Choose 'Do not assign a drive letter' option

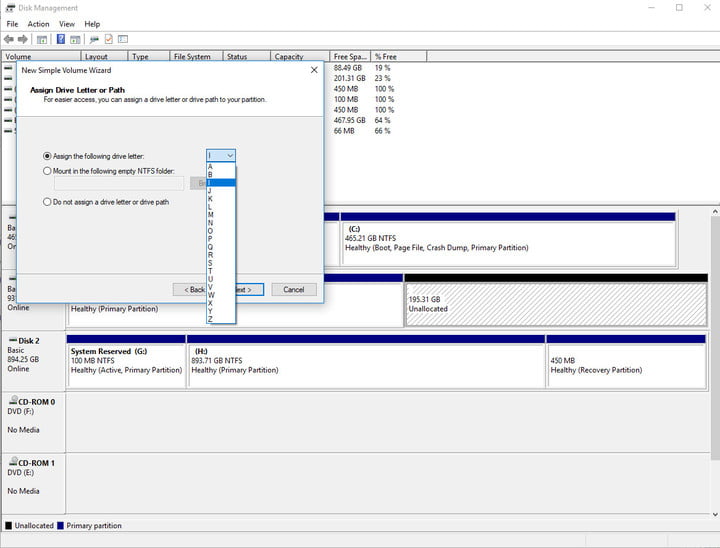pos(47,202)
